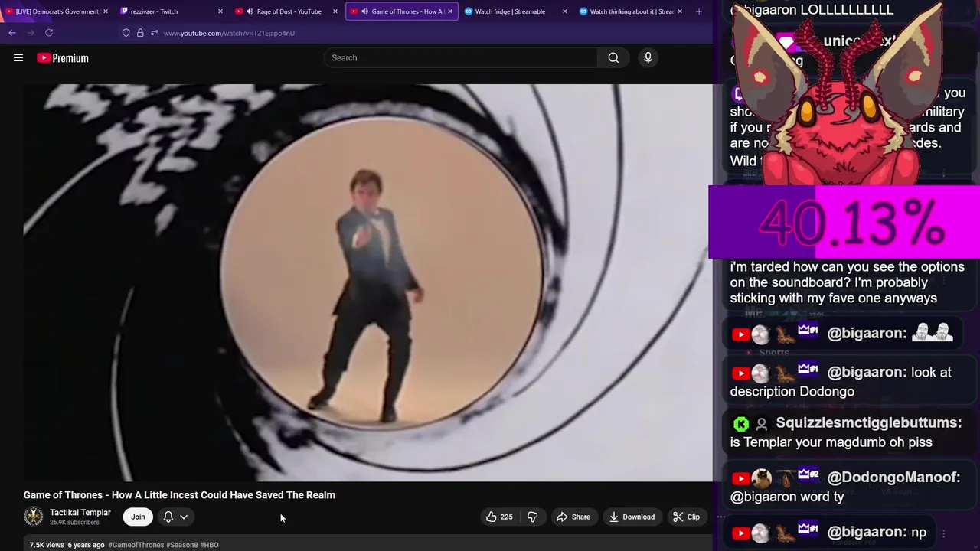The width and height of the screenshot is (980, 551).
Task: Click the 7.5K views text in description
Action: tap(47, 545)
